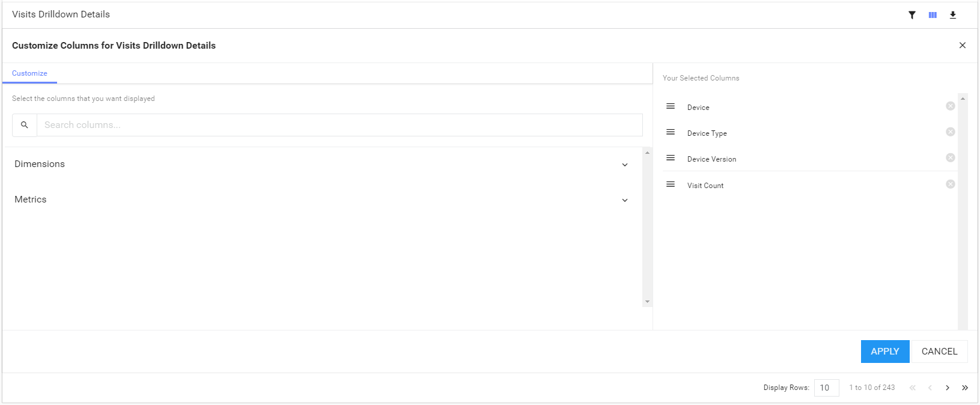The image size is (980, 405).
Task: Click the drag handle for Device Type
Action: [x=671, y=132]
